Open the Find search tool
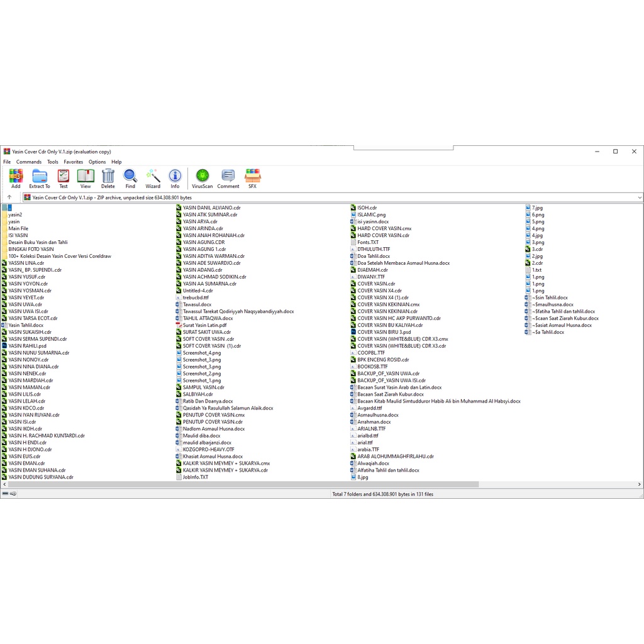This screenshot has width=644, height=644. click(130, 178)
